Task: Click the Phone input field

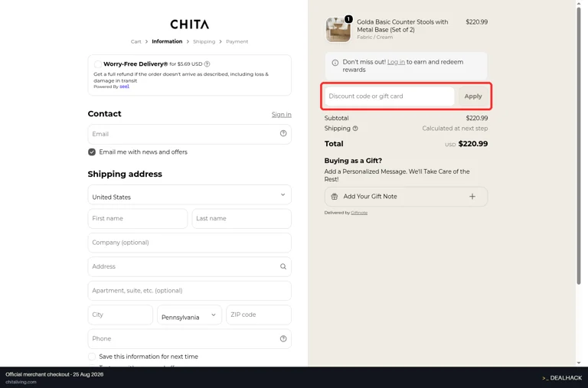Action: coord(189,338)
